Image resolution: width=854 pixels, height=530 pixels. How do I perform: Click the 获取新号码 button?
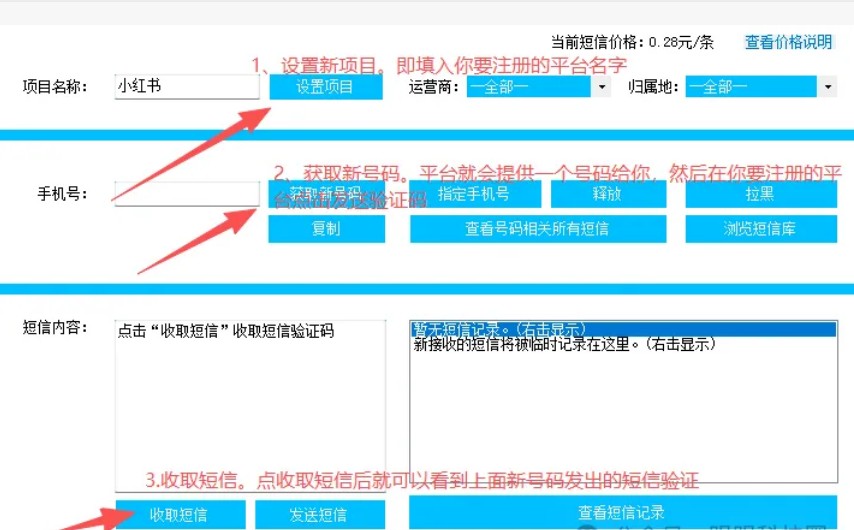point(325,194)
